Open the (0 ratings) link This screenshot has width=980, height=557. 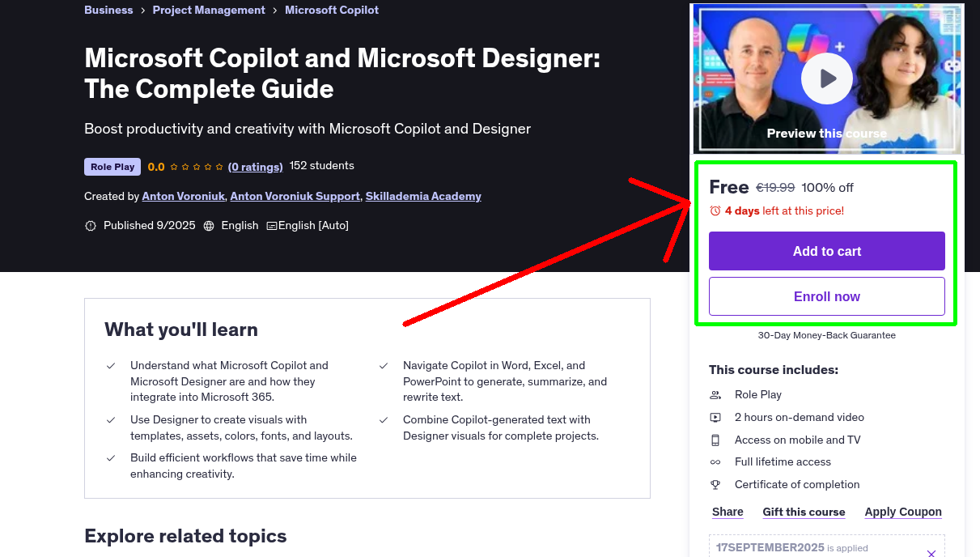(x=256, y=167)
